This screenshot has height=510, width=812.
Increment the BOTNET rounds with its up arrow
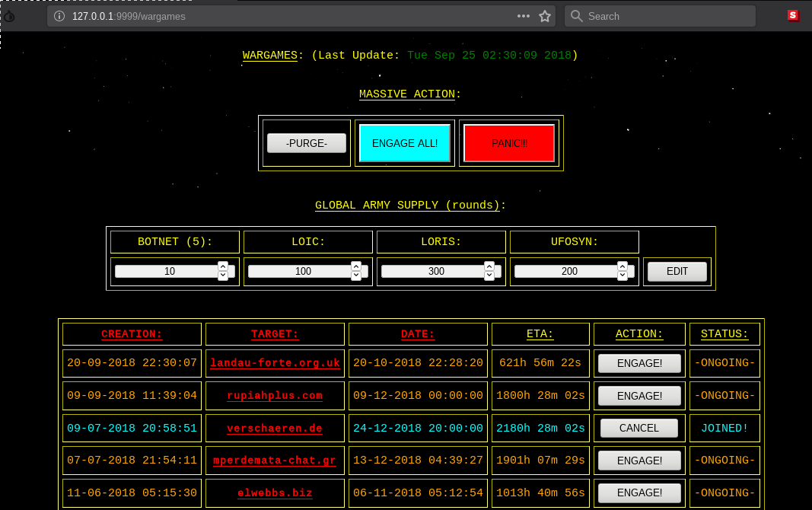tap(223, 266)
